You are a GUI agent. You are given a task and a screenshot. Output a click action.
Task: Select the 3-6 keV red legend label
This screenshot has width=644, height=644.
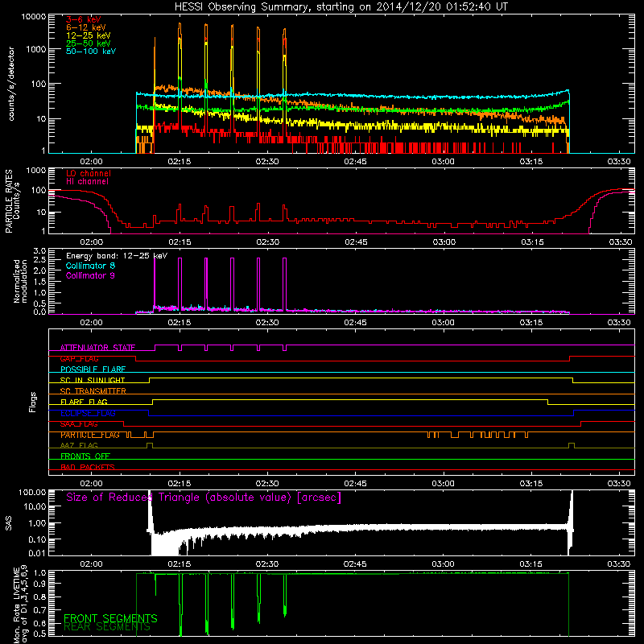pos(83,19)
